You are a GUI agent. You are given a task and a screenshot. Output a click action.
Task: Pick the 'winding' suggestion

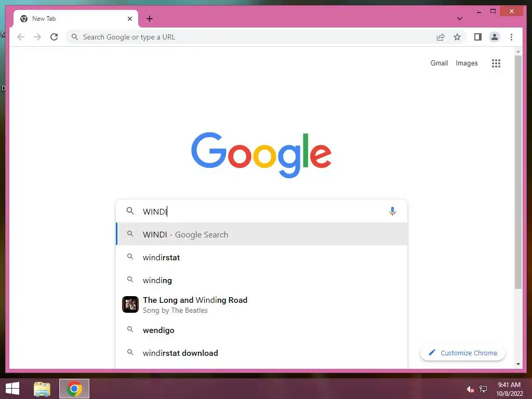tap(261, 280)
